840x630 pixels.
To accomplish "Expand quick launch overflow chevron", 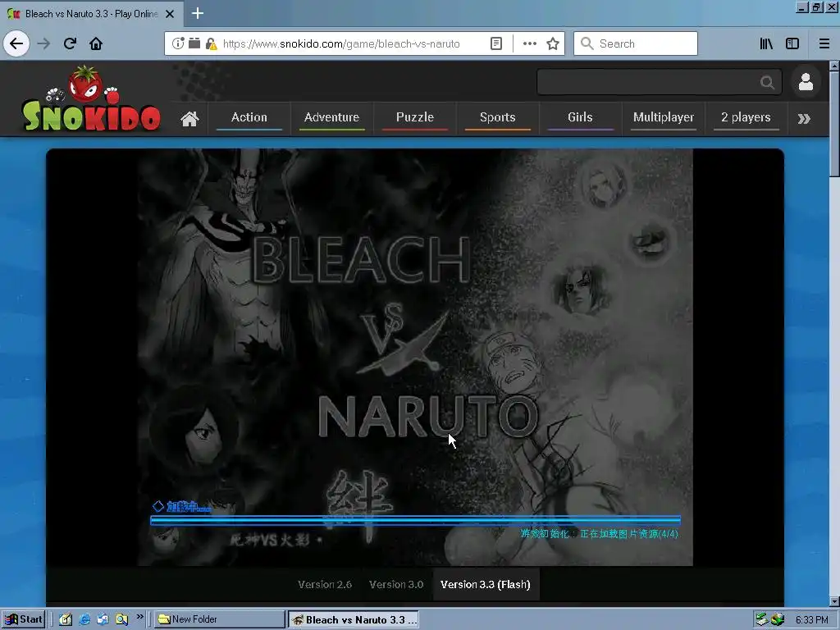I will coord(139,617).
